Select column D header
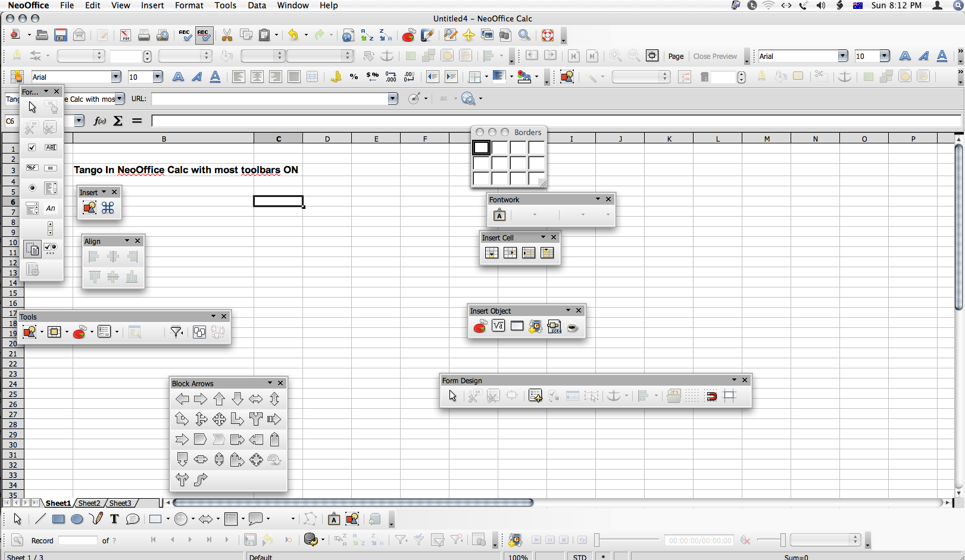 pyautogui.click(x=327, y=139)
